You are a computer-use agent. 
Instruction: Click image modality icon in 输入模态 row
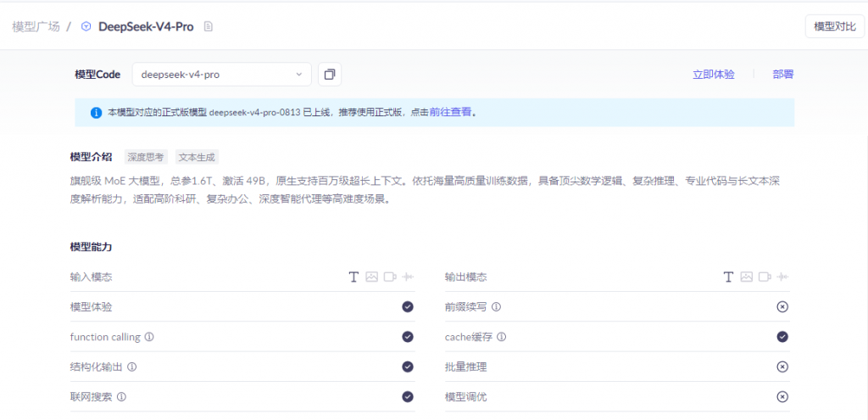[x=371, y=277]
